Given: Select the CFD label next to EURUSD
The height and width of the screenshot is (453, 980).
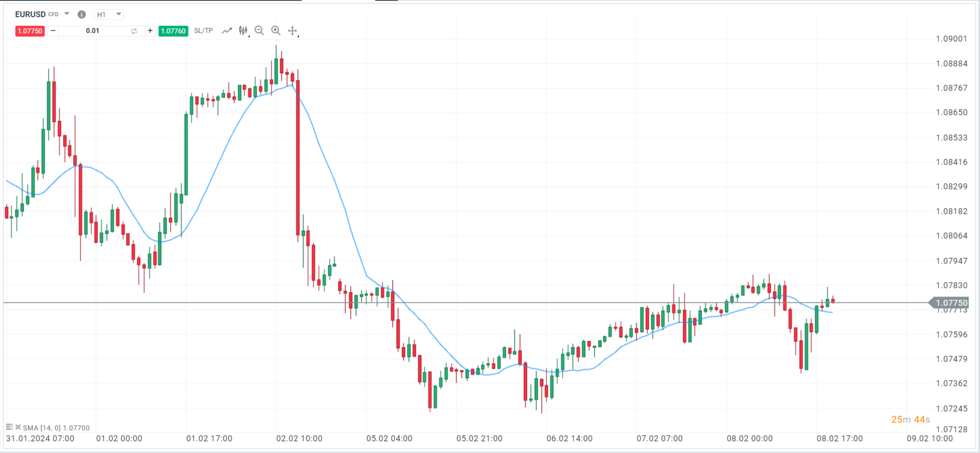Looking at the screenshot, I should click(54, 14).
